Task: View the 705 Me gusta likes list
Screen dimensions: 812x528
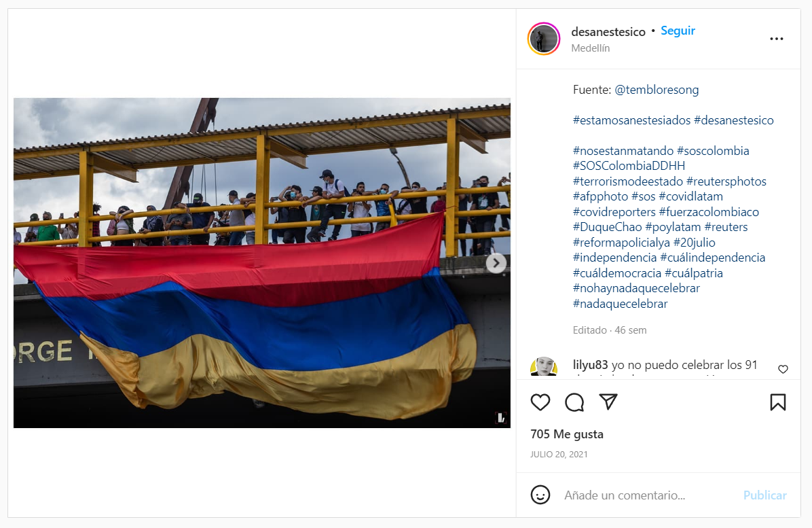Action: pyautogui.click(x=566, y=434)
